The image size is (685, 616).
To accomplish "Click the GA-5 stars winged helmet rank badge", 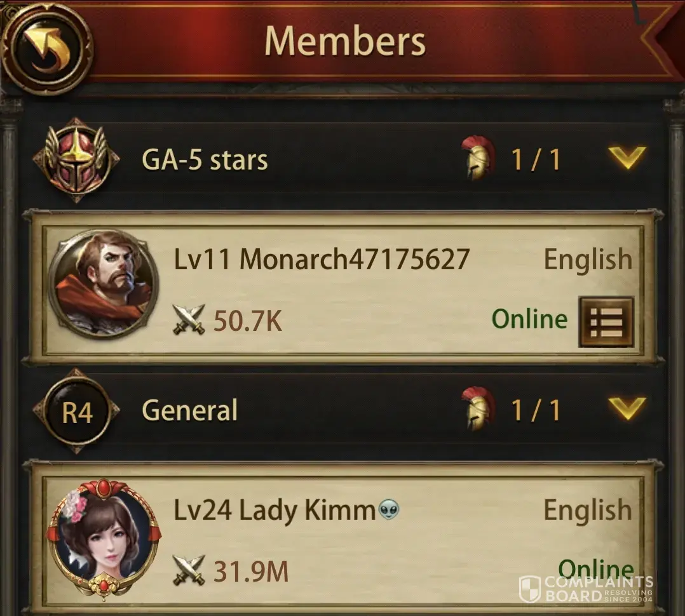I will pyautogui.click(x=76, y=160).
